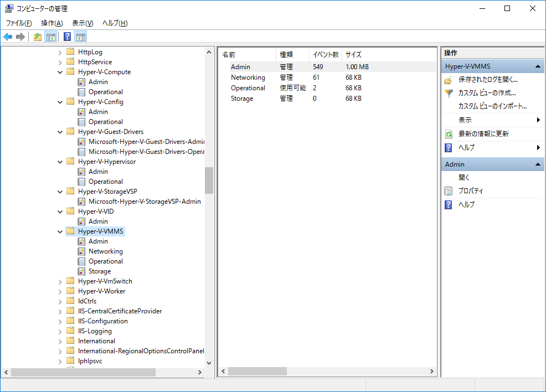
Task: Sort by the サイズ column header
Action: point(353,55)
